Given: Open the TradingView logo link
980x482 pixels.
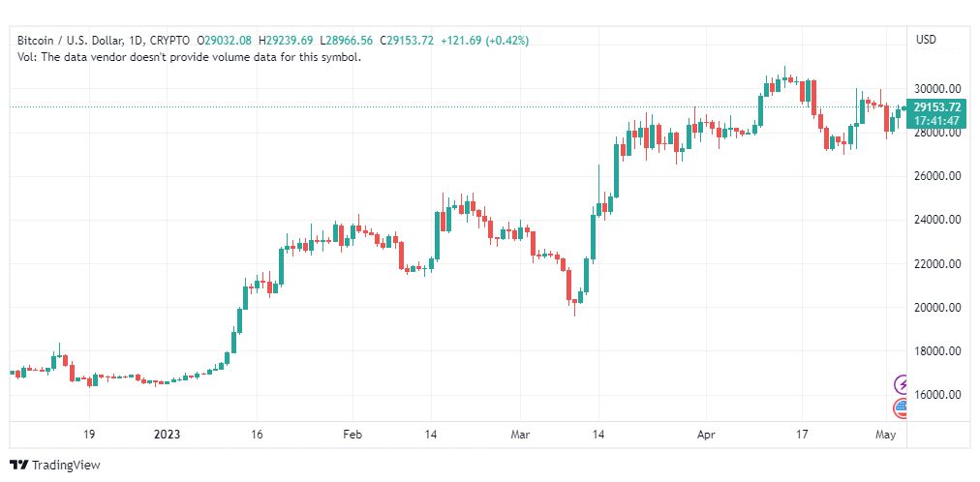Looking at the screenshot, I should 55,466.
